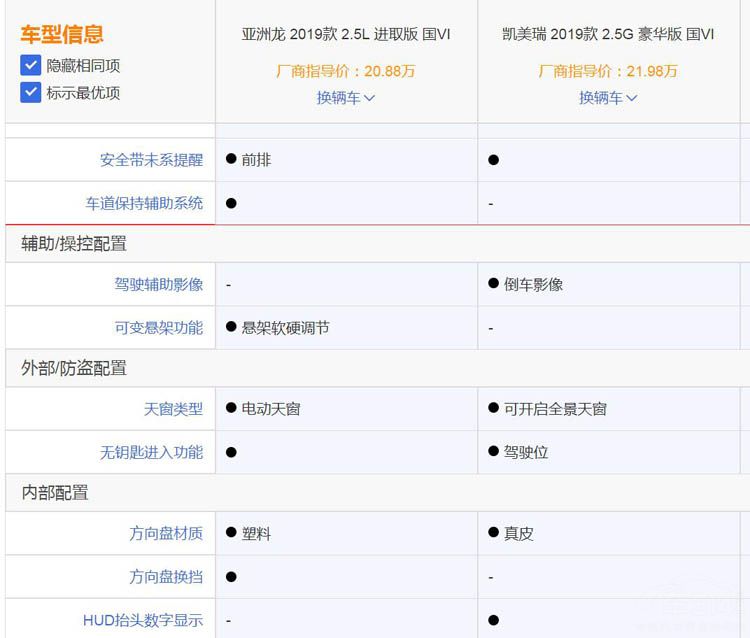This screenshot has height=638, width=750.
Task: Uncheck the 隐藏相同项 checkbox
Action: click(x=31, y=66)
